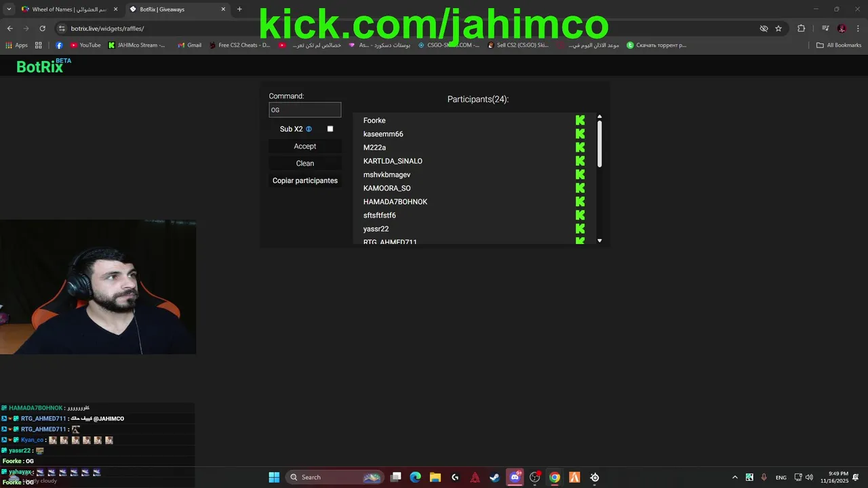This screenshot has height=488, width=868.
Task: Open the SteelSeries icon in the taskbar
Action: tap(594, 477)
